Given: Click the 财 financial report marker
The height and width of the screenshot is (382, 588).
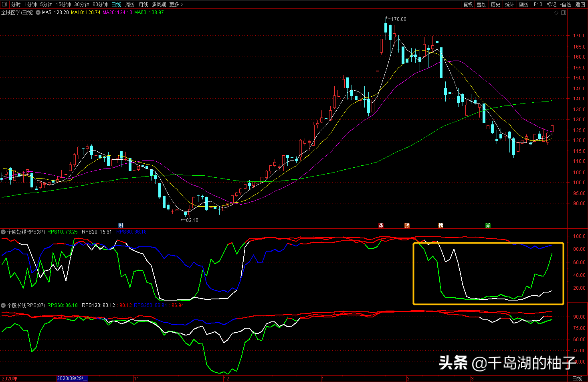Looking at the screenshot, I should click(121, 226).
